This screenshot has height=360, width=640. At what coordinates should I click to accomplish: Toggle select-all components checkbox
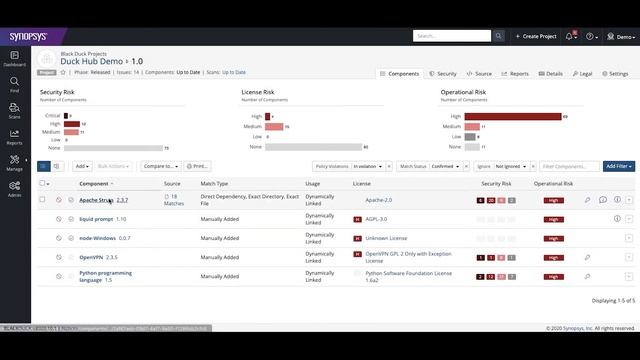tap(42, 183)
